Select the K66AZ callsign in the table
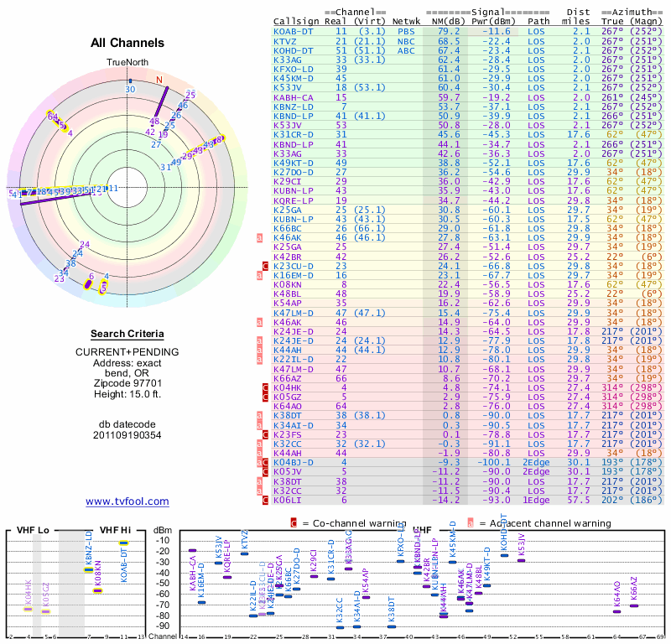This screenshot has width=671, height=644. point(288,378)
